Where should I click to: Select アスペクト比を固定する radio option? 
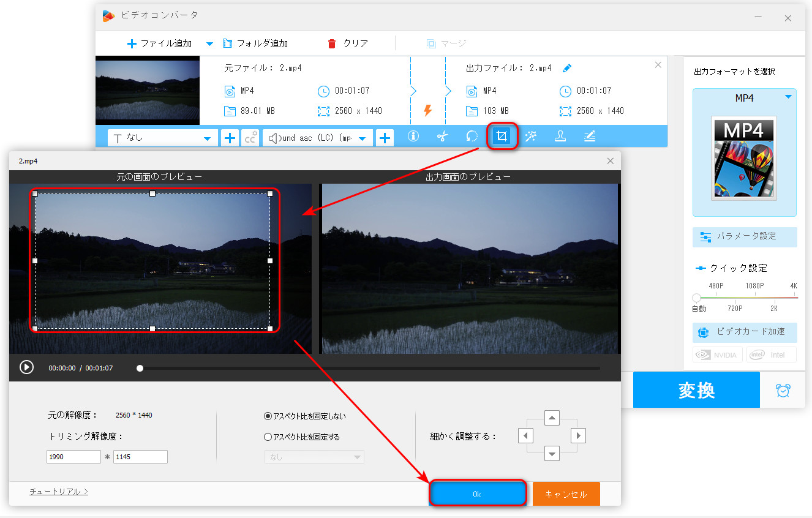[x=268, y=437]
